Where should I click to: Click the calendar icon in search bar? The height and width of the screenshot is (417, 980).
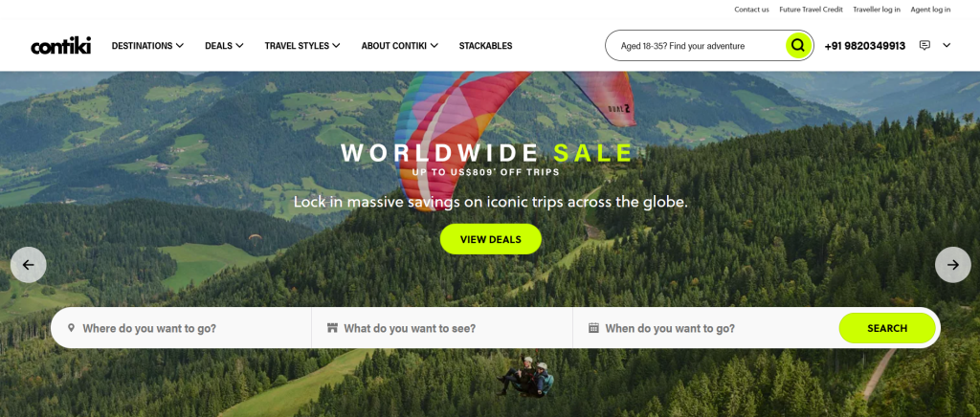pos(593,328)
